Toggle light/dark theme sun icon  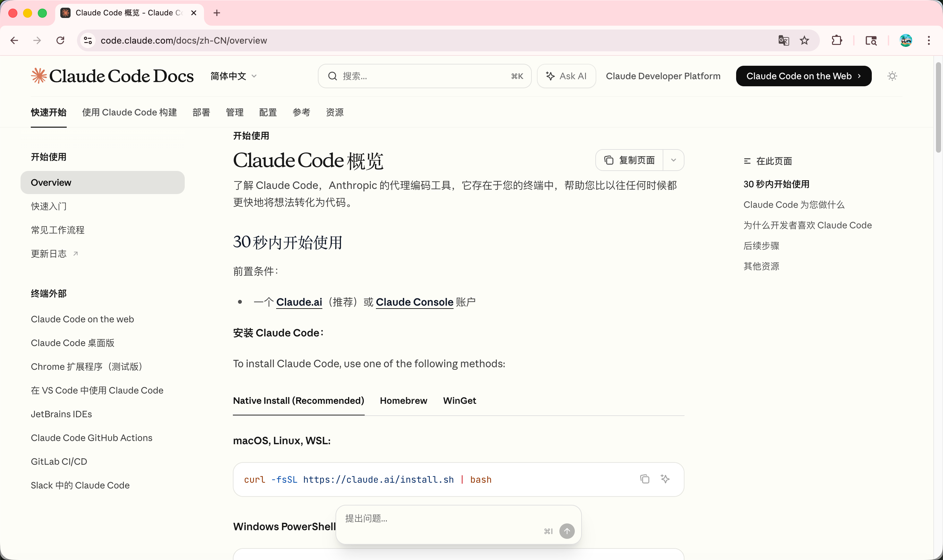[x=892, y=76]
